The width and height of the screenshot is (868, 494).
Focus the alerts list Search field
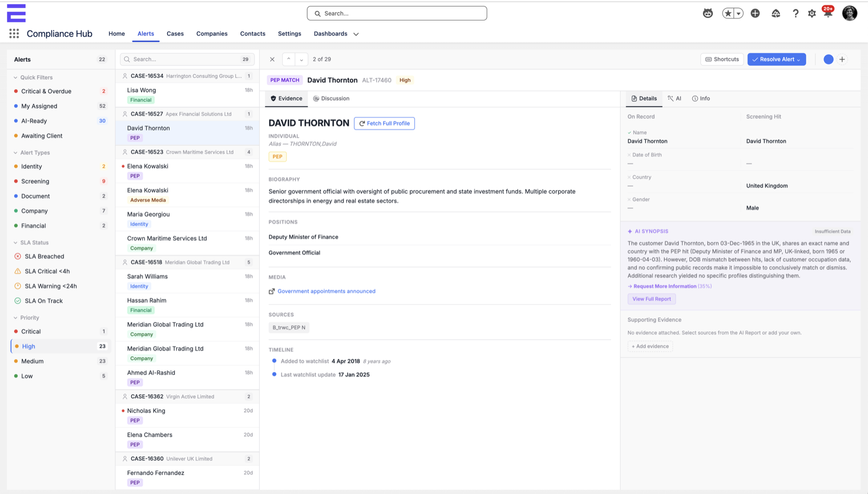tap(187, 59)
